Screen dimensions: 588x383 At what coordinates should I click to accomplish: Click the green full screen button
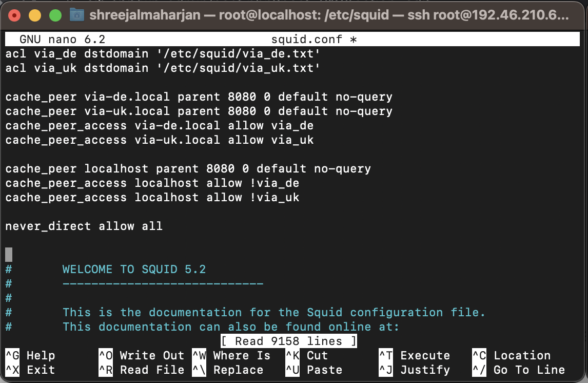55,15
